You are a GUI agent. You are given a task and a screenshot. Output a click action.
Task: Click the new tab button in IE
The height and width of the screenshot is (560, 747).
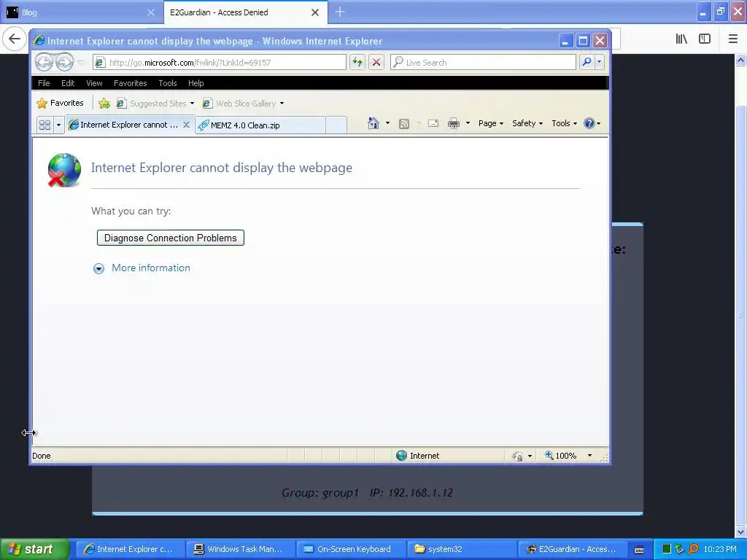click(336, 125)
